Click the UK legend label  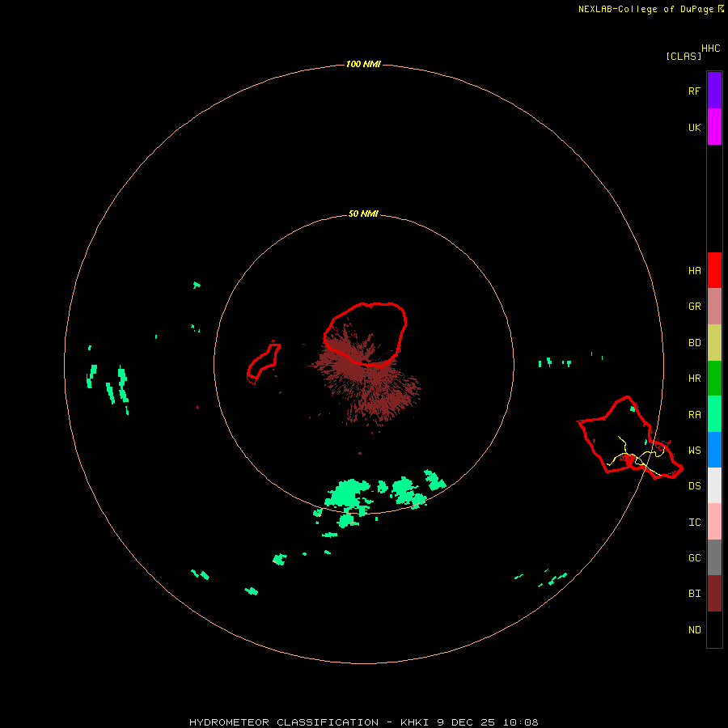[694, 128]
